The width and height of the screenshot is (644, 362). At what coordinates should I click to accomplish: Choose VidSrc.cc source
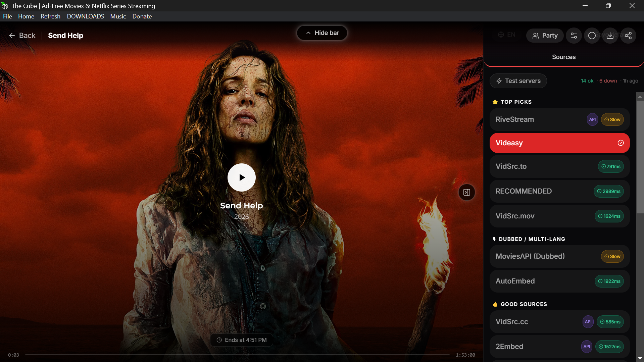(x=559, y=322)
